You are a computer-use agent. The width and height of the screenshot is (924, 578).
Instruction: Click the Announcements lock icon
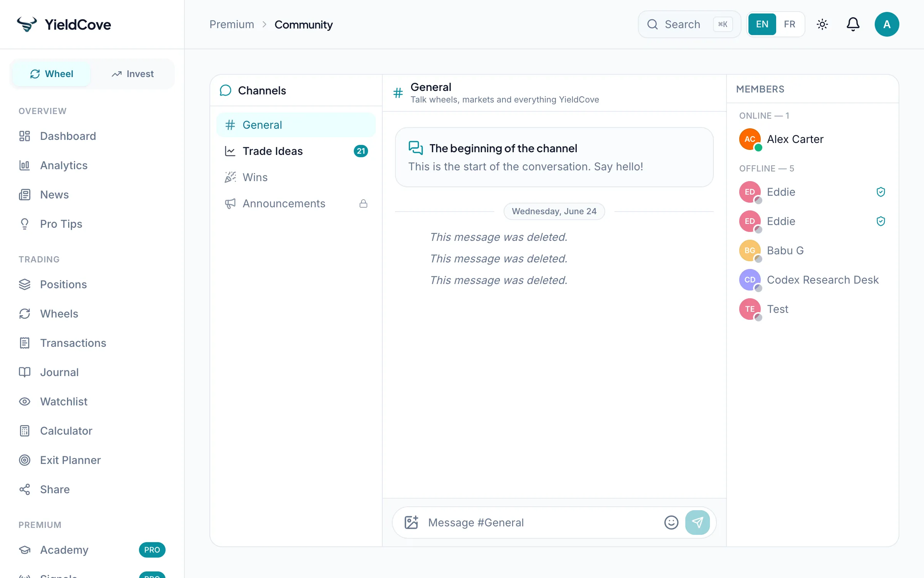coord(363,203)
